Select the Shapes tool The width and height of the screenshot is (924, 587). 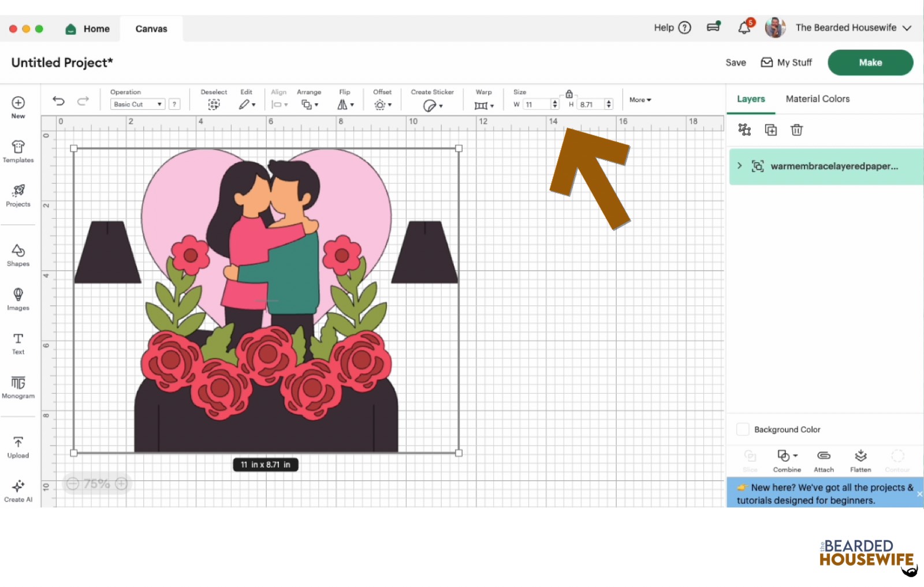click(x=18, y=253)
